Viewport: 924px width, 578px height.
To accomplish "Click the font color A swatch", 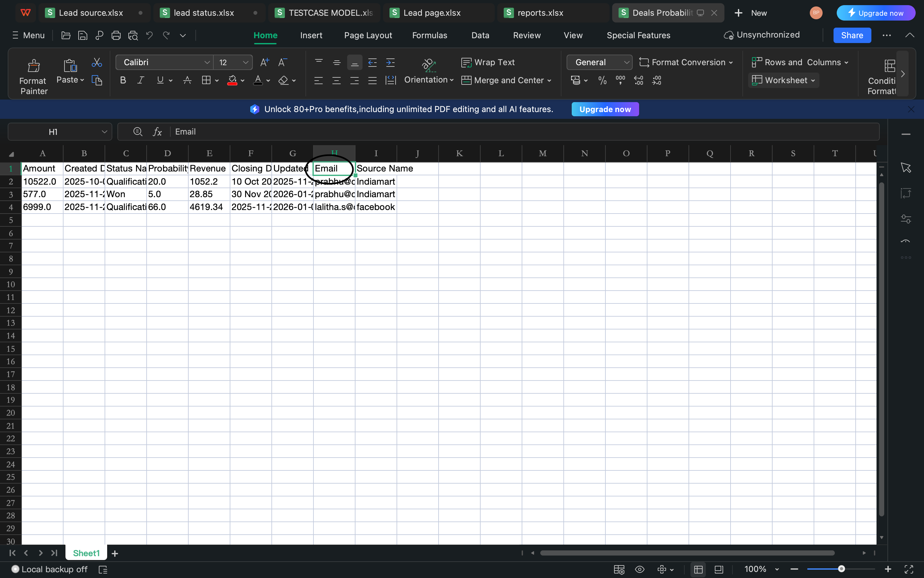I will [258, 80].
